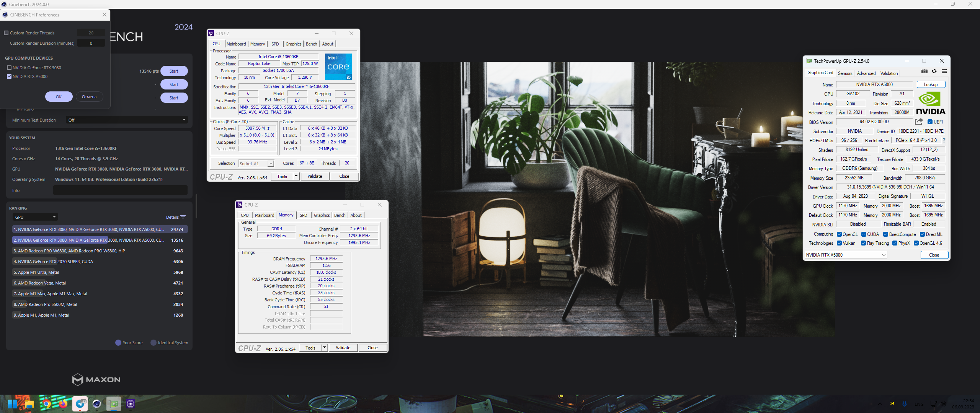This screenshot has width=980, height=413.
Task: Launch Google Chrome from taskbar
Action: tap(46, 404)
